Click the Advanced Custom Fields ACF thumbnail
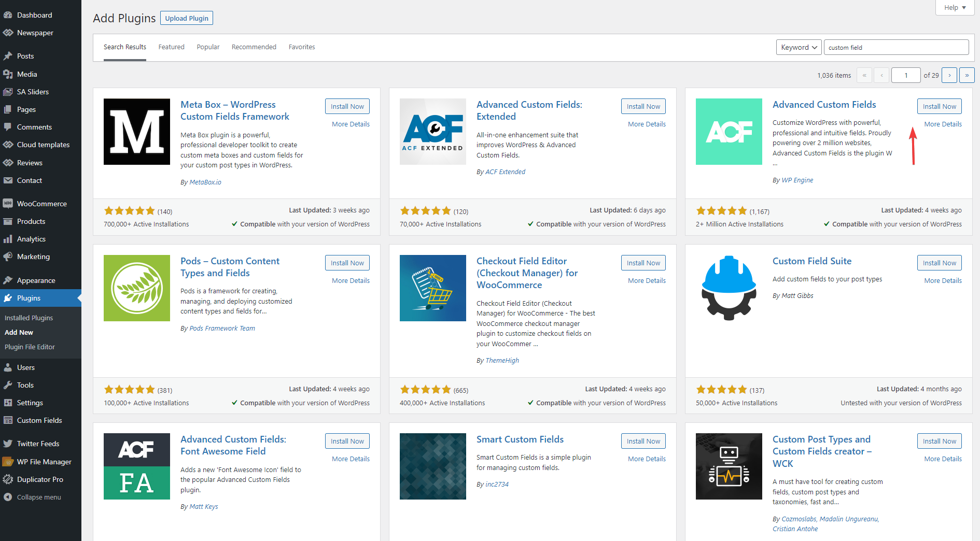Image resolution: width=980 pixels, height=541 pixels. pos(729,132)
